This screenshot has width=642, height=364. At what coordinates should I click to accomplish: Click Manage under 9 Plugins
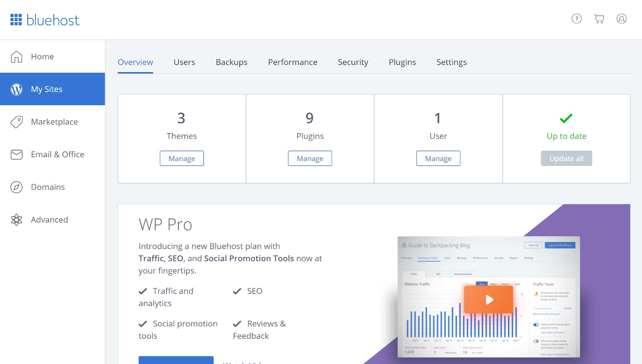coord(310,158)
